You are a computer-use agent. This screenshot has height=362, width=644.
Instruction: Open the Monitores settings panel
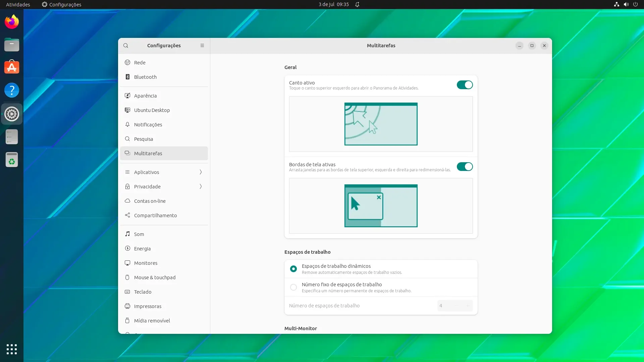(x=164, y=263)
